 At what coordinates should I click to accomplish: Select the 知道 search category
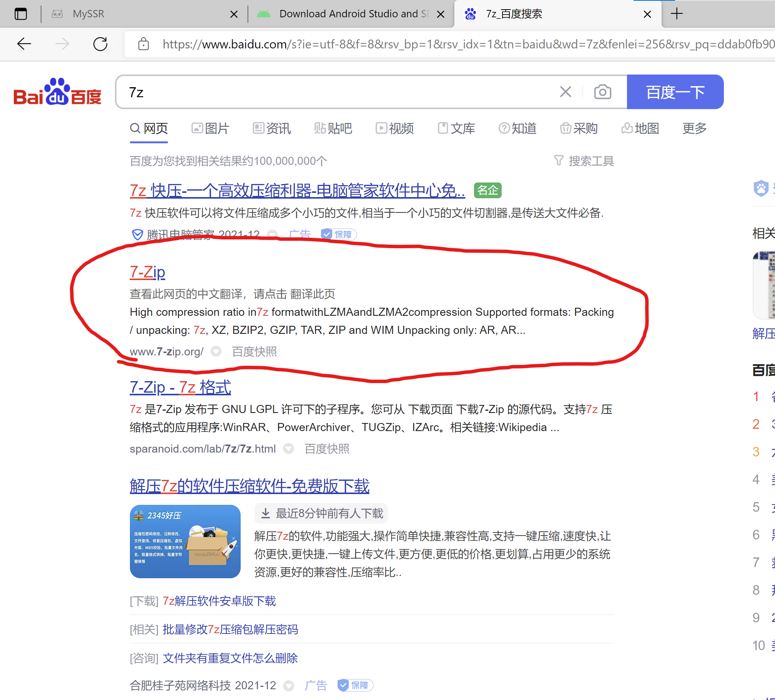[x=517, y=128]
